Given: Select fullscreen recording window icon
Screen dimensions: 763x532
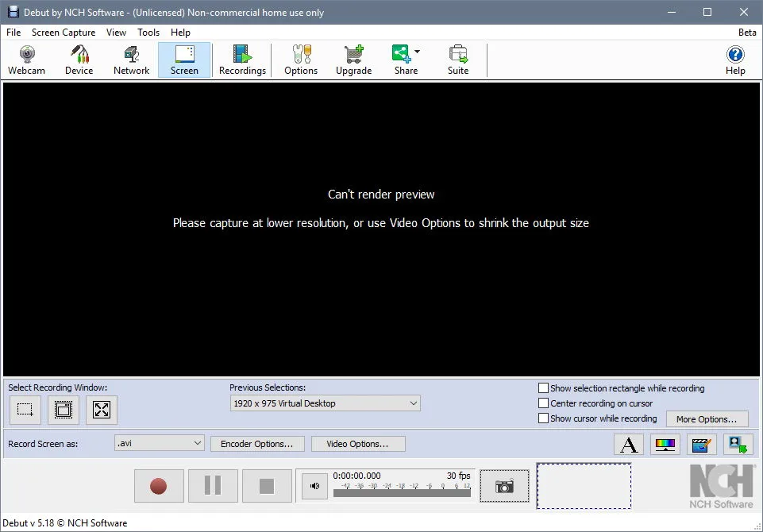Looking at the screenshot, I should pyautogui.click(x=101, y=410).
